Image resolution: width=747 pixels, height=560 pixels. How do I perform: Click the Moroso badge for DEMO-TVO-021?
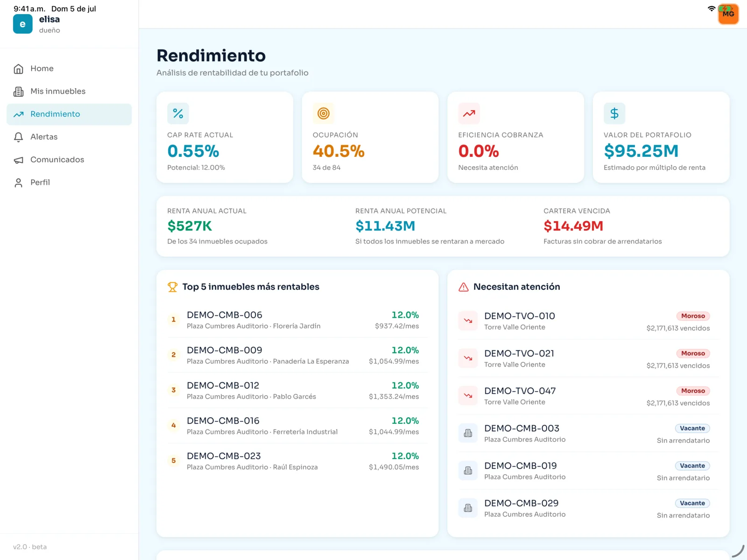click(693, 354)
